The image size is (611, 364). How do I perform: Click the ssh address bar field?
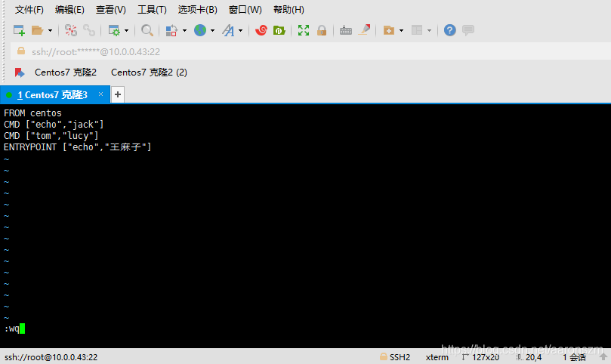pyautogui.click(x=310, y=51)
